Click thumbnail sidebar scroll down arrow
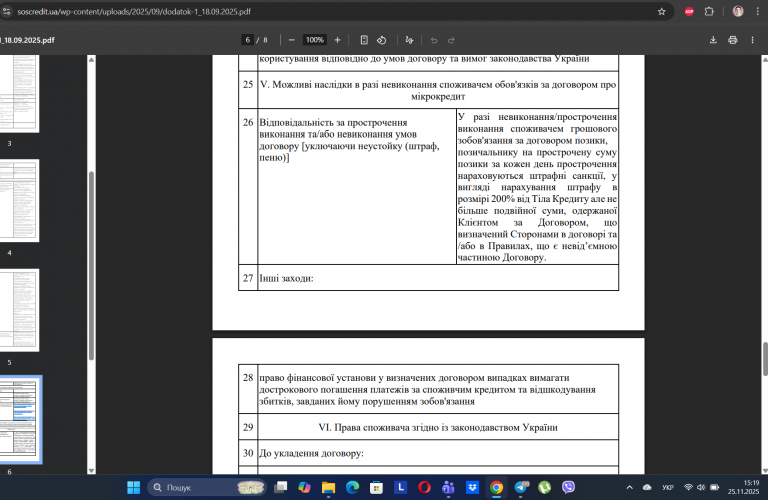Screen dimensions: 768x500 coord(91,471)
